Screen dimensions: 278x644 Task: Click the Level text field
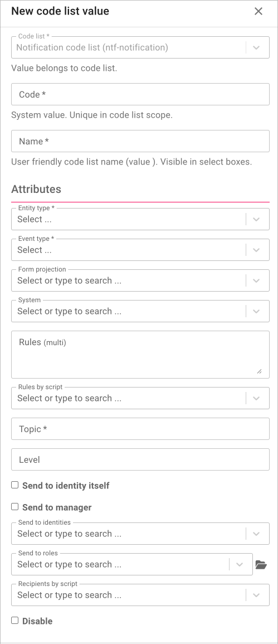coord(140,459)
